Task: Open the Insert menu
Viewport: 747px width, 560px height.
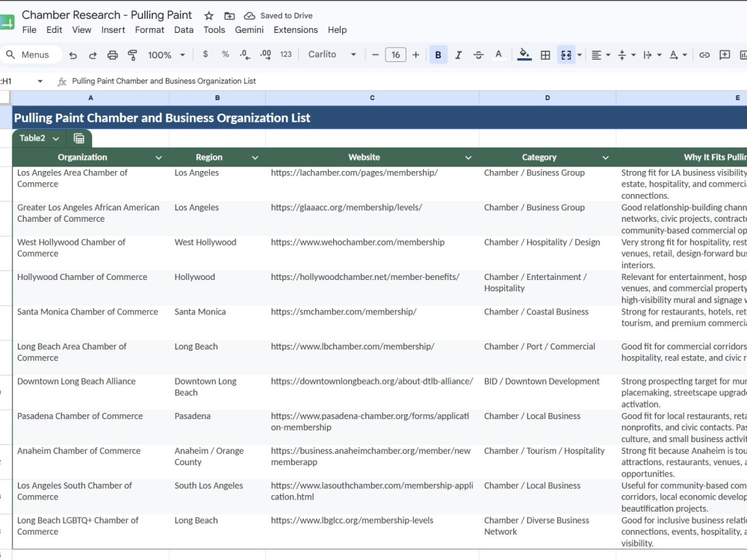Action: click(113, 30)
